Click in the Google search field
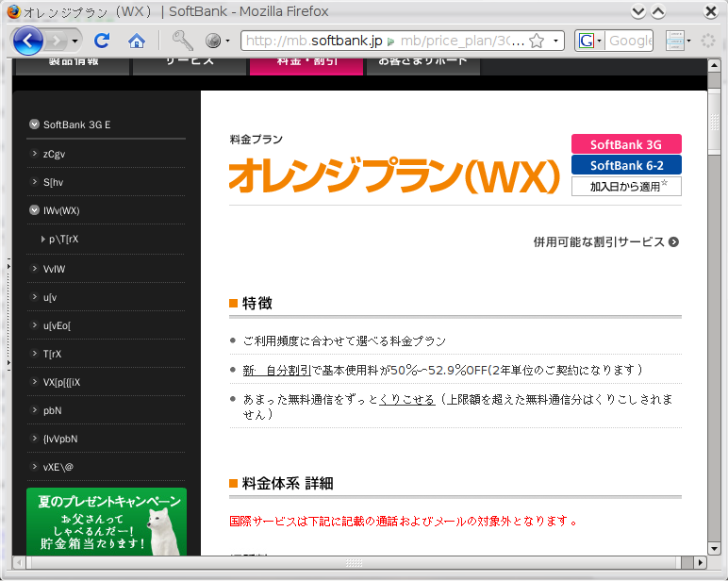 click(x=629, y=41)
